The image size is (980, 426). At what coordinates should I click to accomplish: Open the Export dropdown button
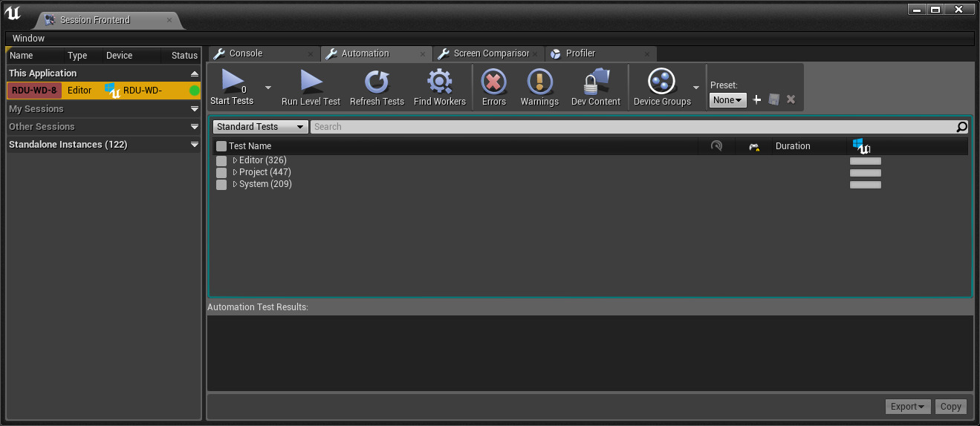[x=908, y=406]
